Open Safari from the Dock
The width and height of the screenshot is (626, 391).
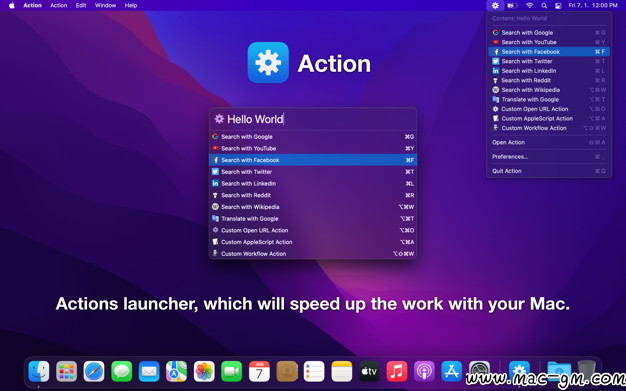click(94, 371)
